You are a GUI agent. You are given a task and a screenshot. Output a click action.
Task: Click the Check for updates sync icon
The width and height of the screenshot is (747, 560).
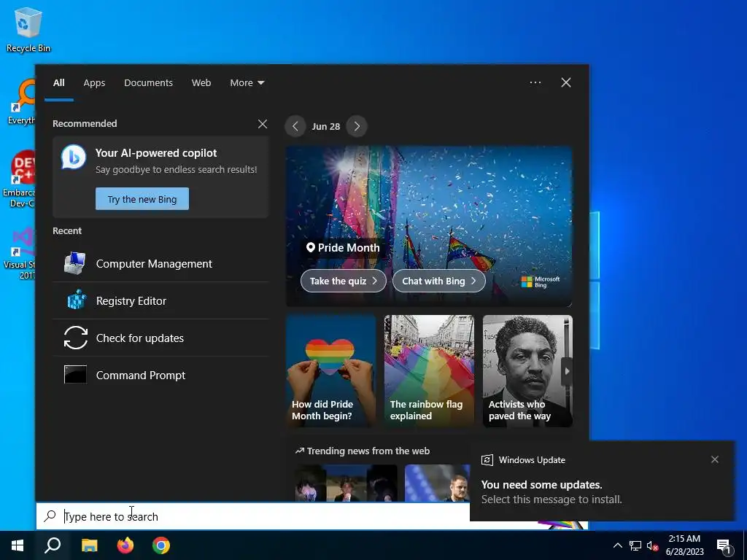coord(75,338)
